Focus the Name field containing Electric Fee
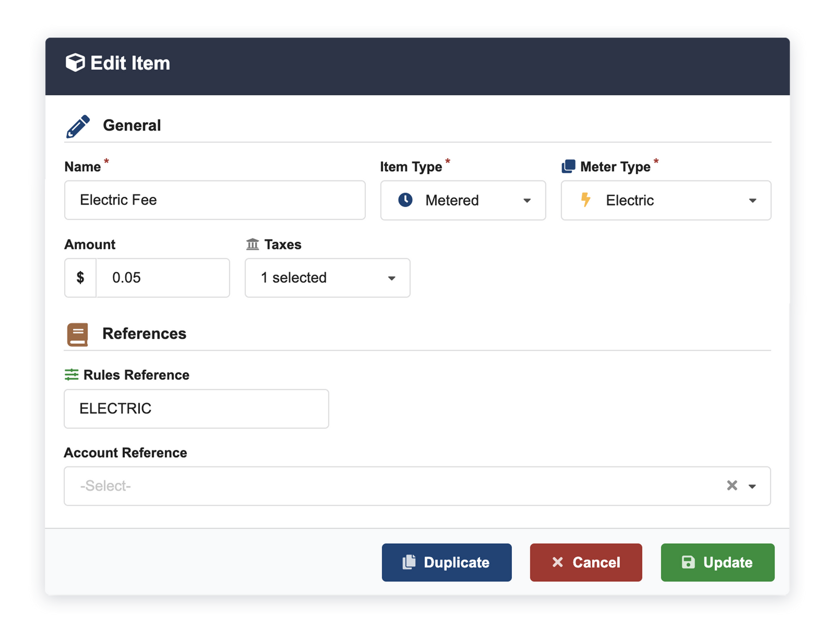The image size is (835, 644). pos(214,200)
